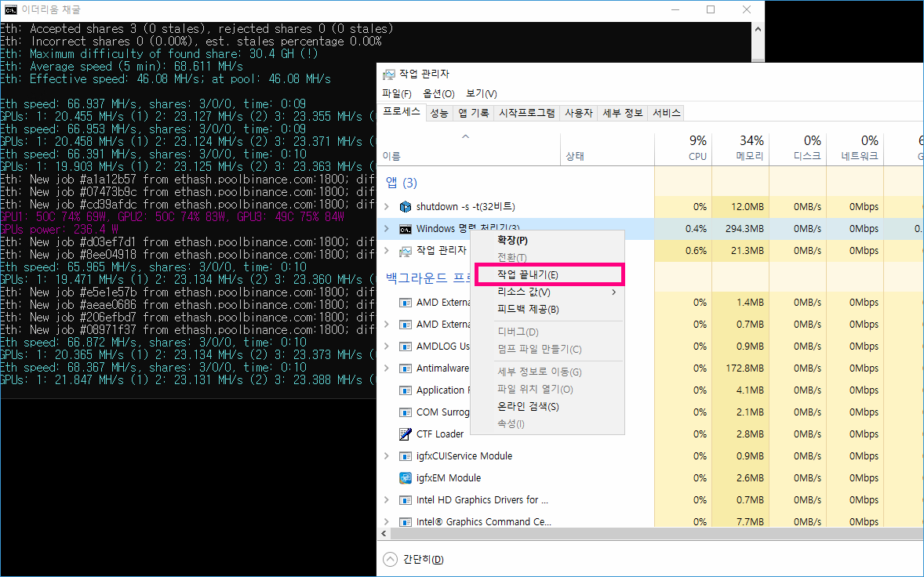Open the 파일(F) menu

pyautogui.click(x=397, y=93)
